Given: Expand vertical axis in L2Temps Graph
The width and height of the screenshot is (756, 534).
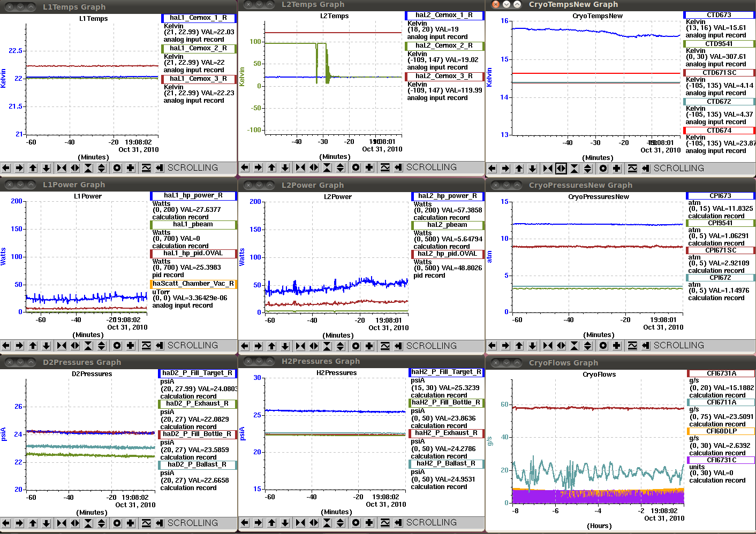Looking at the screenshot, I should coord(341,167).
